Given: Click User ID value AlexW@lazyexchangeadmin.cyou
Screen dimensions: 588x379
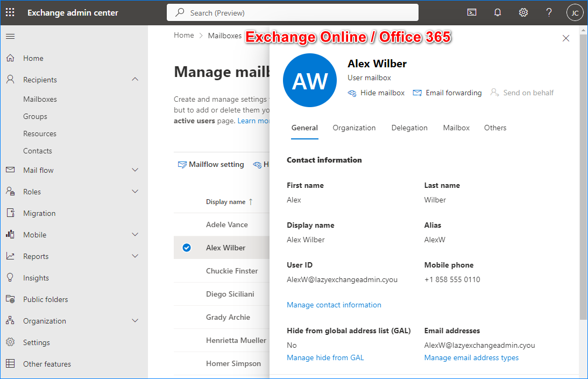Looking at the screenshot, I should pos(342,279).
